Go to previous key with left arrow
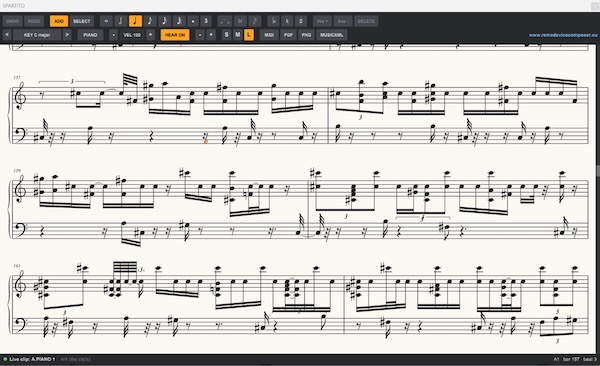The width and height of the screenshot is (600, 366). click(x=7, y=35)
